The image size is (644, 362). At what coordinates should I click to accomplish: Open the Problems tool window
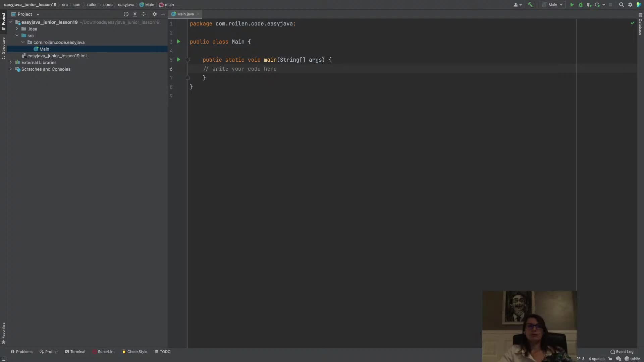click(21, 352)
